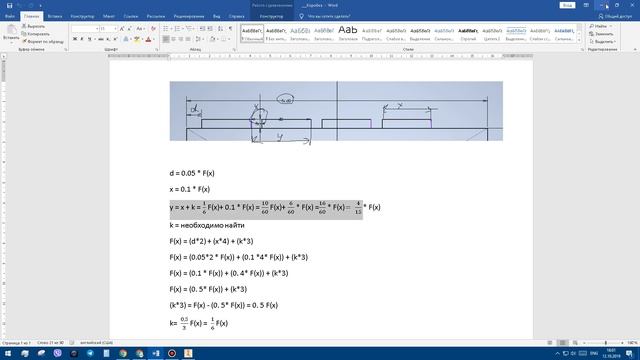Toggle underline formatting
Viewport: 640px width, 360px height.
(89, 39)
